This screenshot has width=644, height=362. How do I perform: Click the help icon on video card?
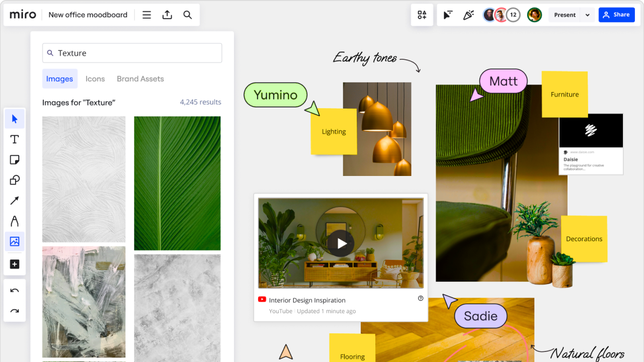coord(421,298)
